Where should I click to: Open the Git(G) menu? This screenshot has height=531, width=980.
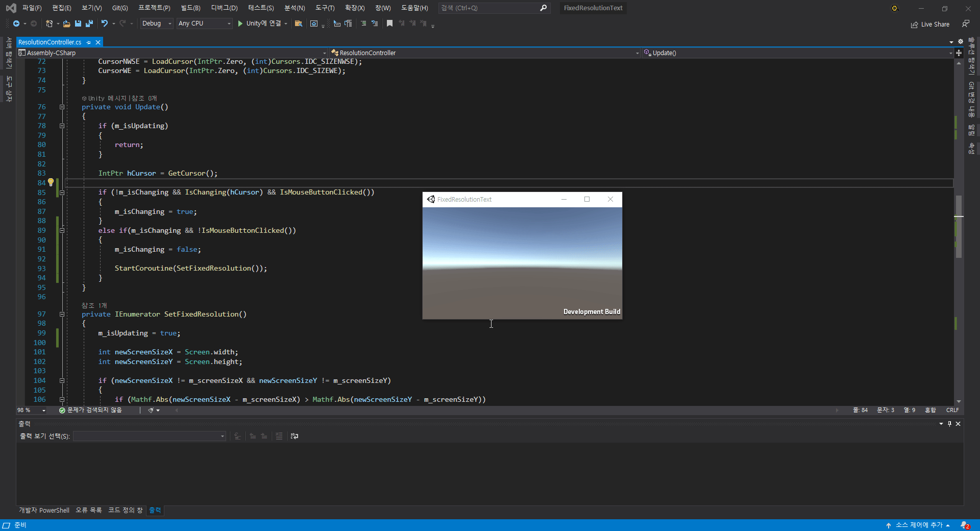coord(120,8)
